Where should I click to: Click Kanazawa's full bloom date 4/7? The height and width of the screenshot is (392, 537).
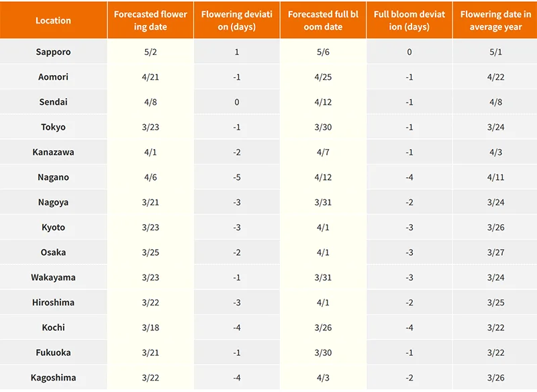(323, 152)
